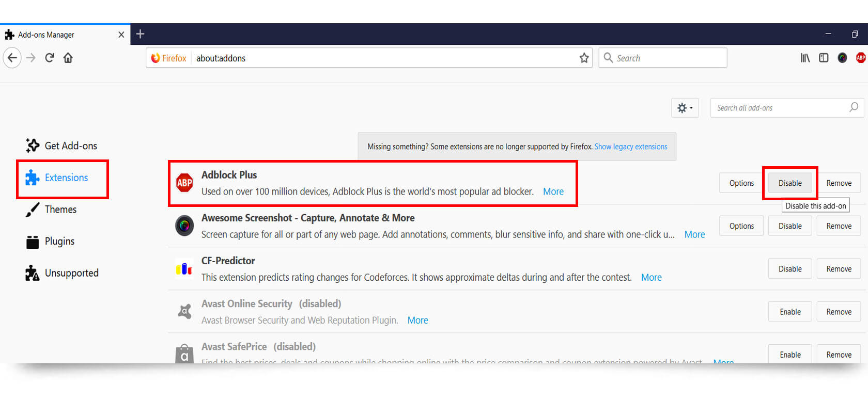Image resolution: width=868 pixels, height=401 pixels.
Task: Click the browser Search box
Action: click(x=663, y=58)
